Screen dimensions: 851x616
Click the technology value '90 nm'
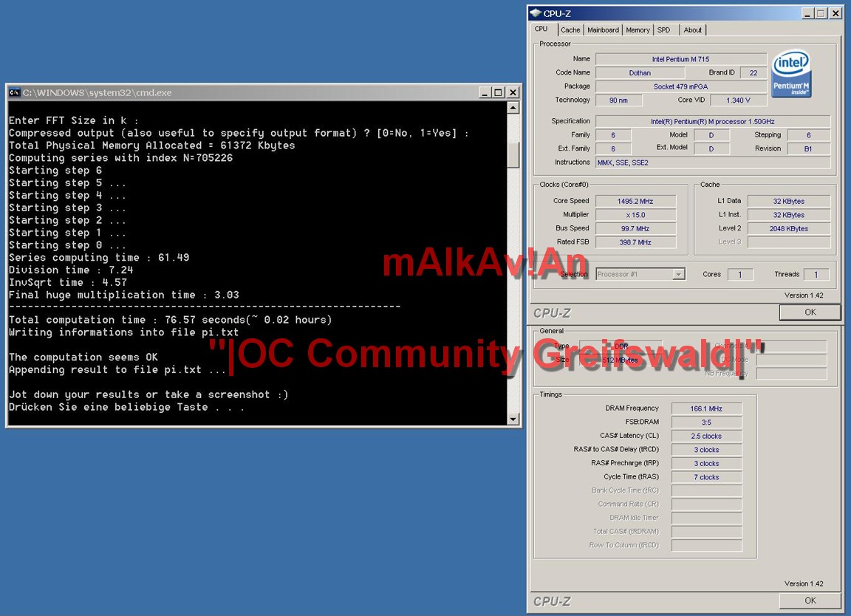coord(619,100)
